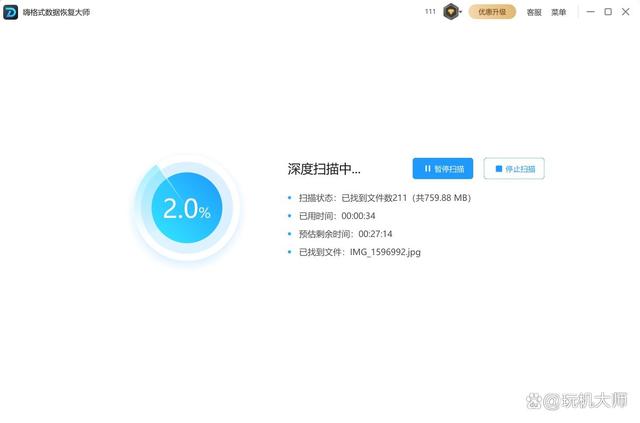Click the 2.0% circular progress indicator

[x=187, y=208]
